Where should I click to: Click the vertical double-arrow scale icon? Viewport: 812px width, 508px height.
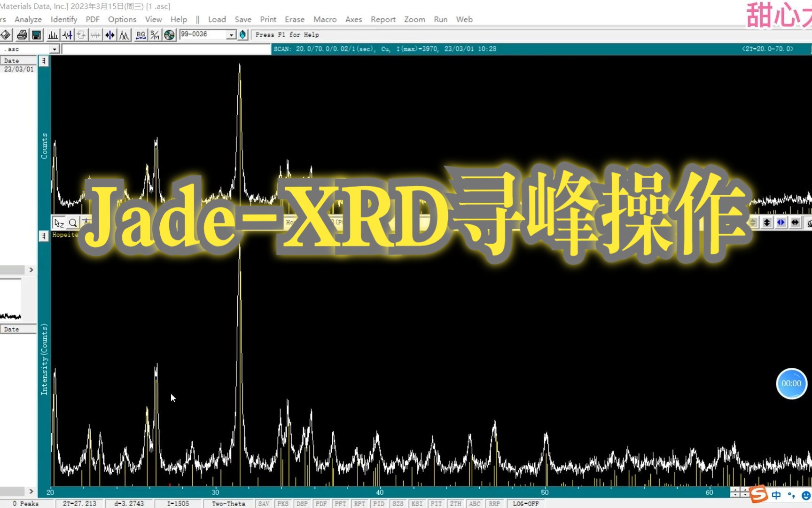point(767,222)
